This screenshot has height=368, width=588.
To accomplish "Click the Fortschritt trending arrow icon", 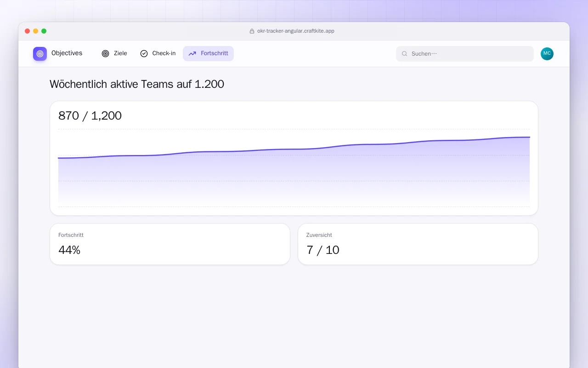I will [x=192, y=53].
